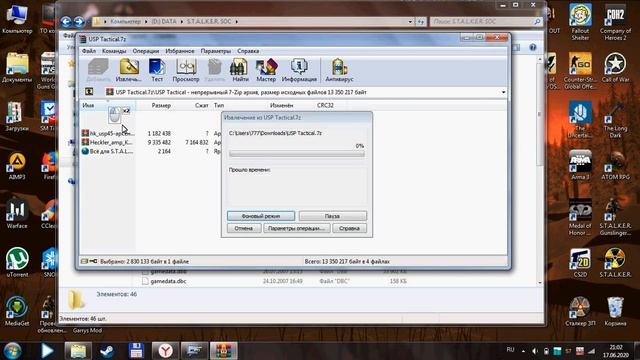Expand the WinRAR archive path dropdown
The height and width of the screenshot is (360, 640).
click(x=503, y=92)
